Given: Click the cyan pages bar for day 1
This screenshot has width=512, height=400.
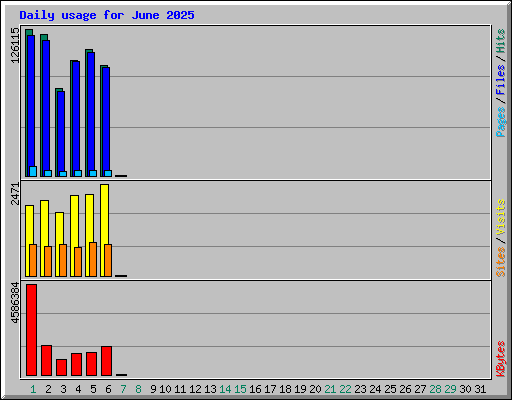Looking at the screenshot, I should (33, 171).
